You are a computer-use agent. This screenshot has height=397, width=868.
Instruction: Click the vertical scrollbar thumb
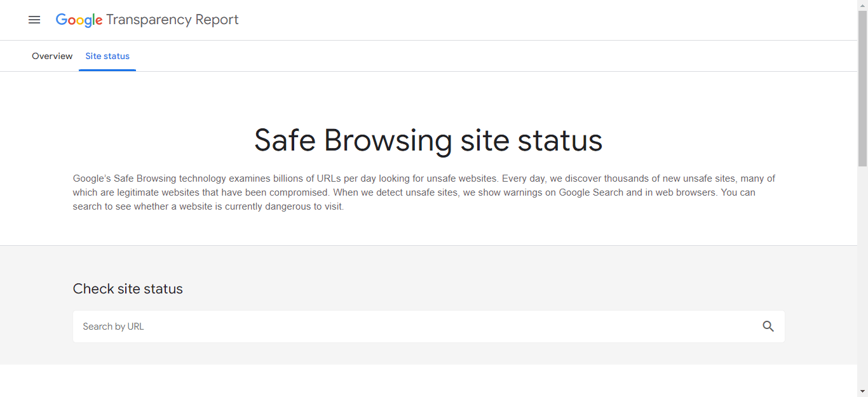point(862,88)
